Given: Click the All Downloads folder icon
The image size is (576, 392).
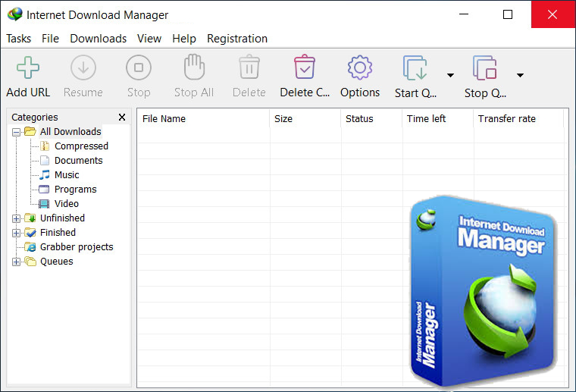Looking at the screenshot, I should (x=30, y=131).
